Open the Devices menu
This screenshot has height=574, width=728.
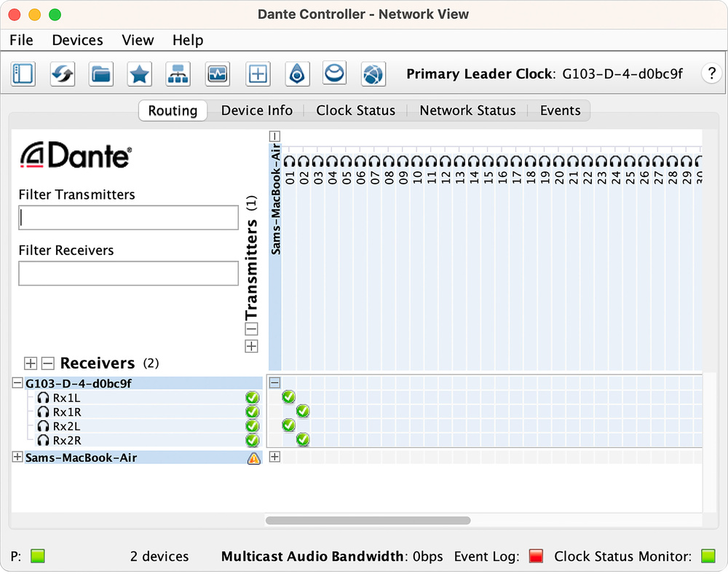coord(77,40)
